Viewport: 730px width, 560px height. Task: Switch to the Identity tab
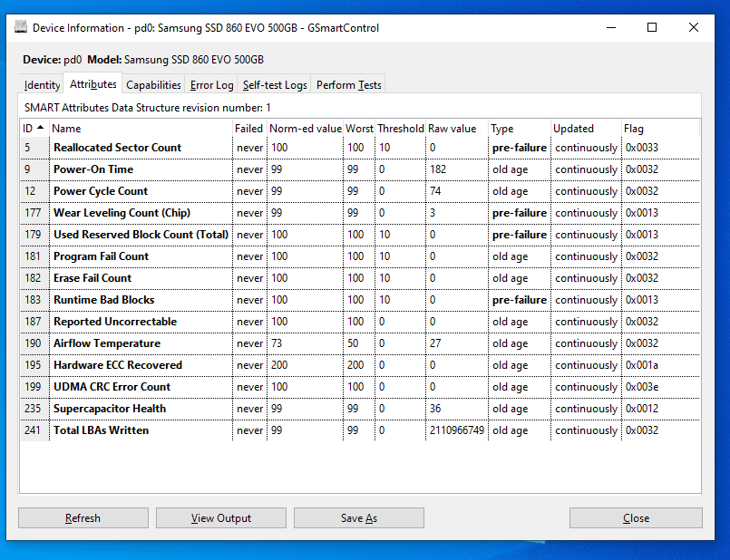pyautogui.click(x=42, y=84)
